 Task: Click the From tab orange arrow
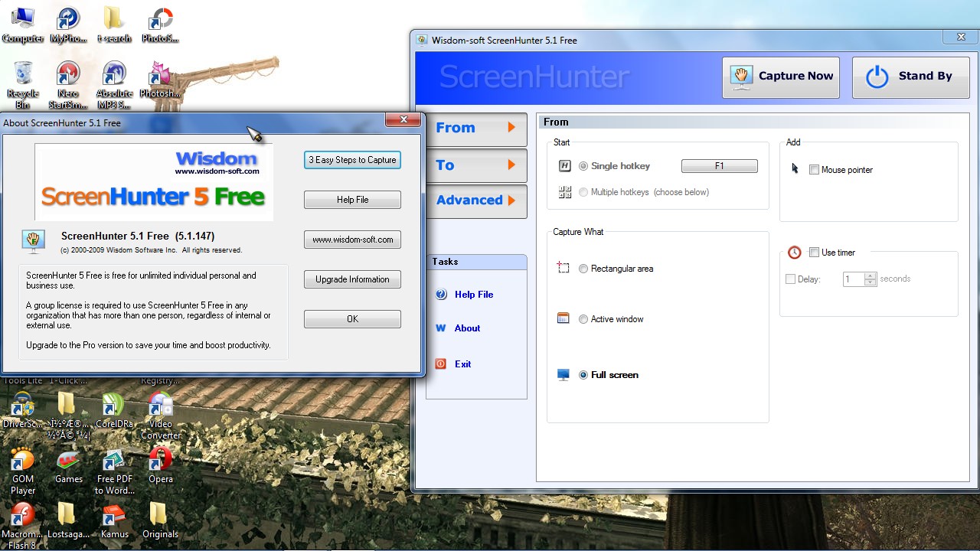pos(511,128)
